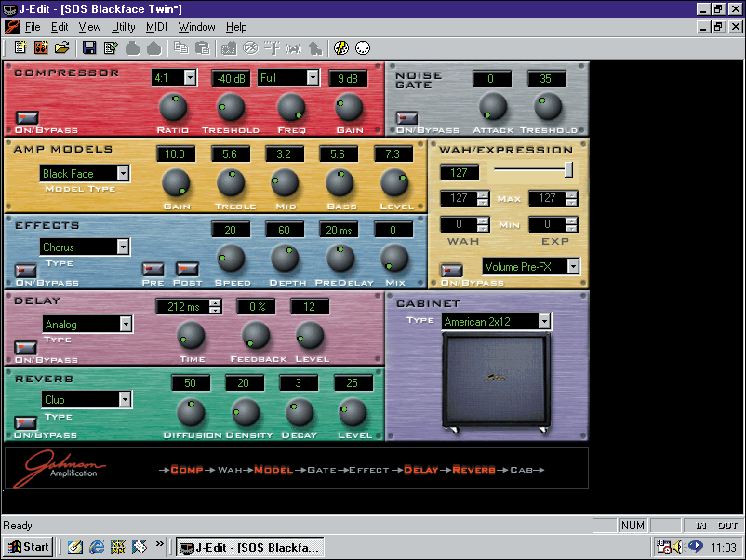This screenshot has height=560, width=746.
Task: Save the preset with the floppy disk icon
Action: point(89,48)
